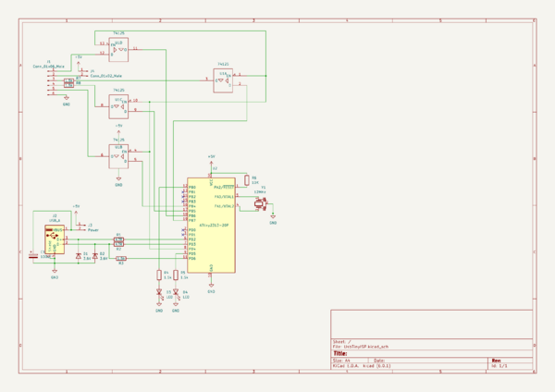555x392 pixels.
Task: Select the R7 resistor near connector J1
Action: 69,80
